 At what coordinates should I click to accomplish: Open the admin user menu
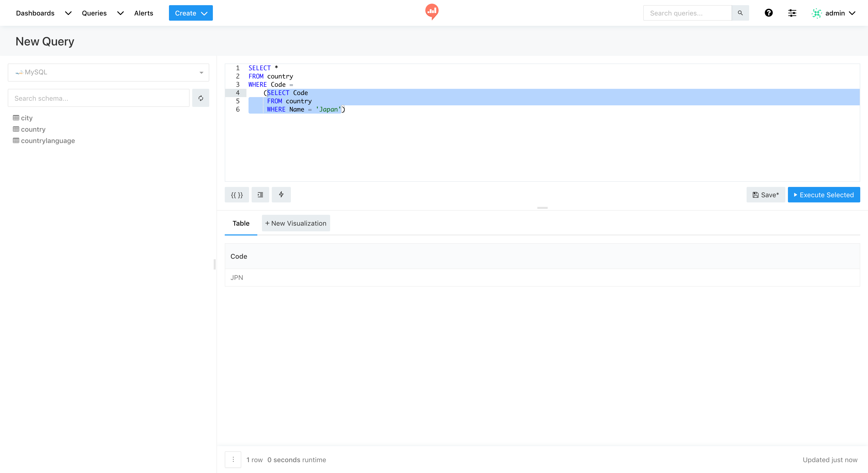835,13
